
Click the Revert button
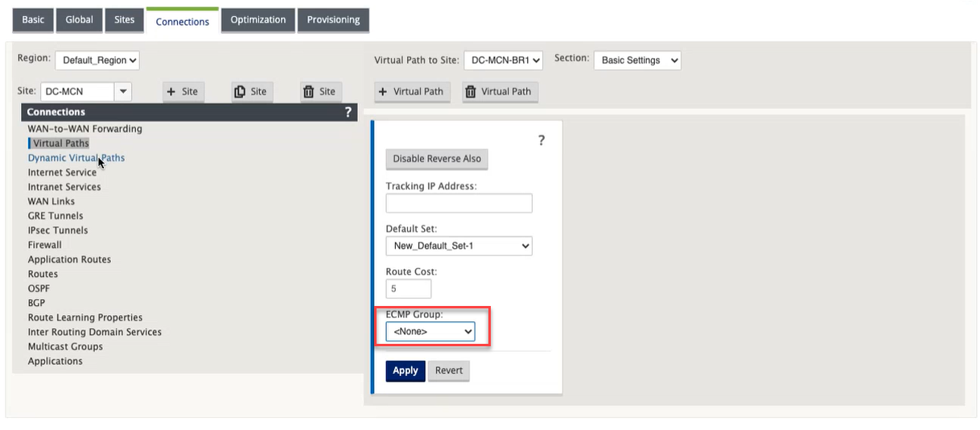tap(449, 370)
